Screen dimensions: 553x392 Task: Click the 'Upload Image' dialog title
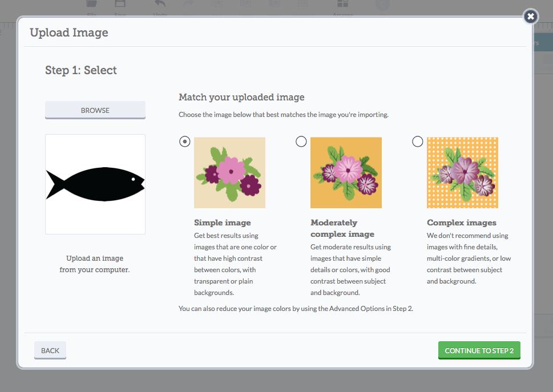click(69, 33)
